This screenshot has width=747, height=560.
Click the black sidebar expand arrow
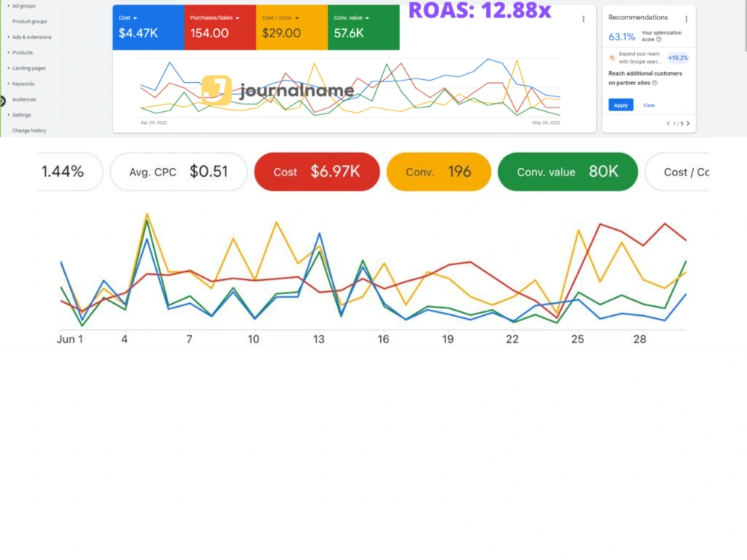point(2,101)
